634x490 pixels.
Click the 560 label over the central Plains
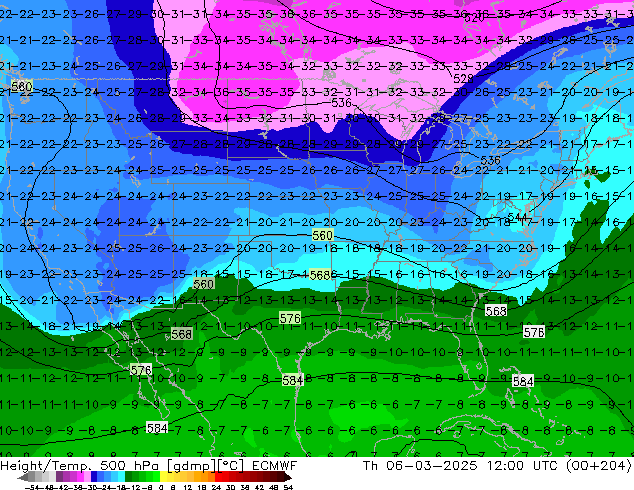tap(322, 235)
